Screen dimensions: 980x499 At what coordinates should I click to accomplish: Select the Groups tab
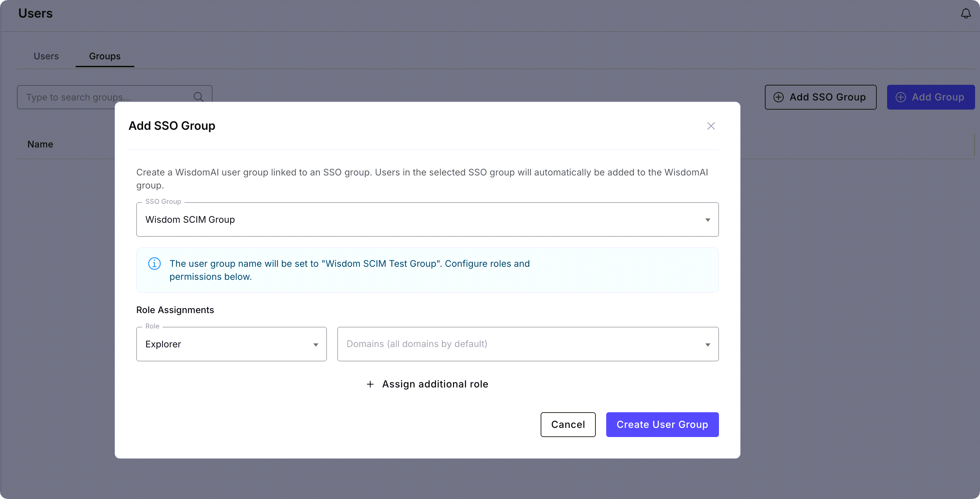tap(105, 56)
